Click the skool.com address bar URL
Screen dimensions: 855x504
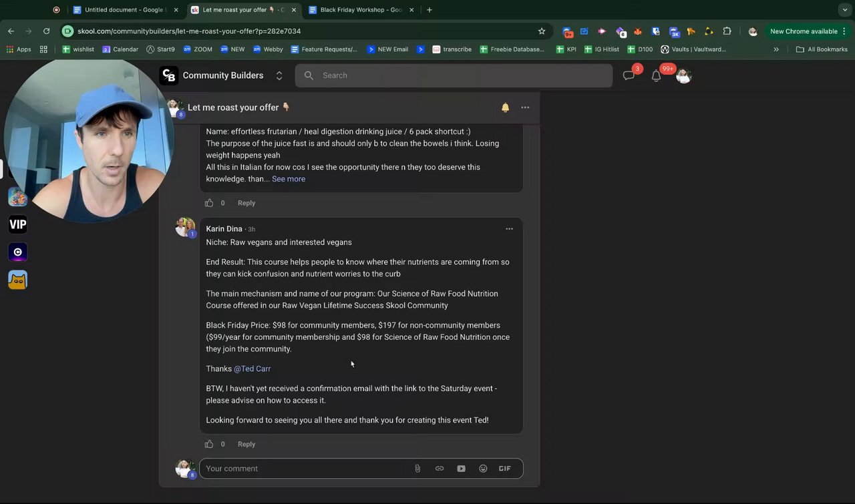click(189, 31)
